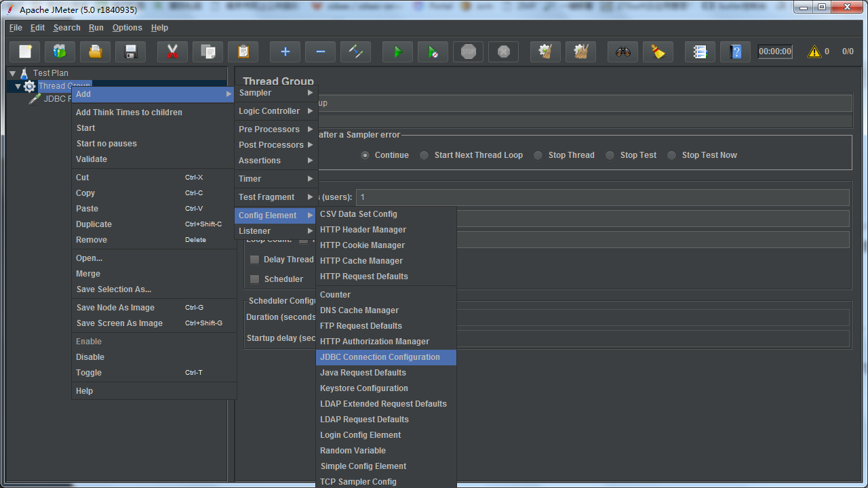868x488 pixels.
Task: Click the Copy toolbar icon
Action: pos(208,52)
